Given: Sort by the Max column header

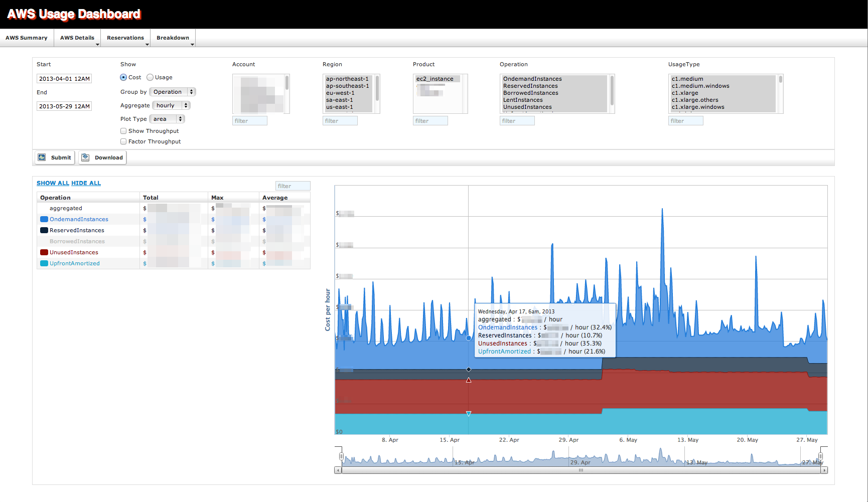Looking at the screenshot, I should 233,198.
